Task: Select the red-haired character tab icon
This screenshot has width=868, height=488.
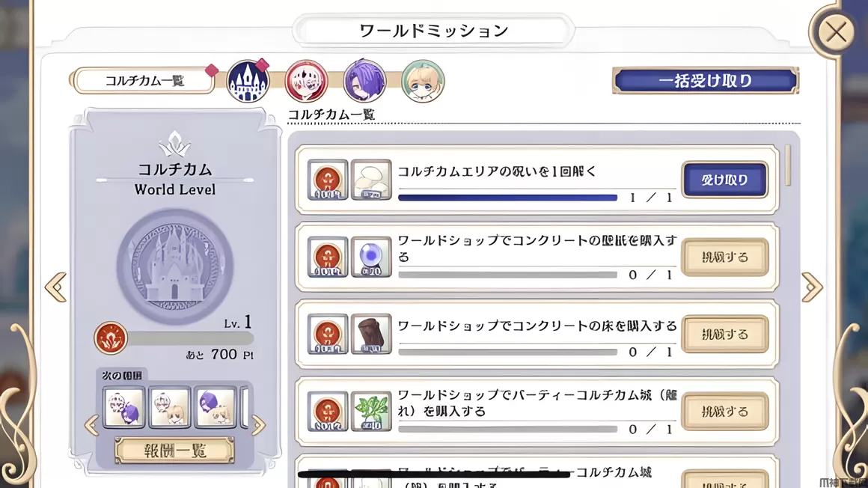Action: 306,81
